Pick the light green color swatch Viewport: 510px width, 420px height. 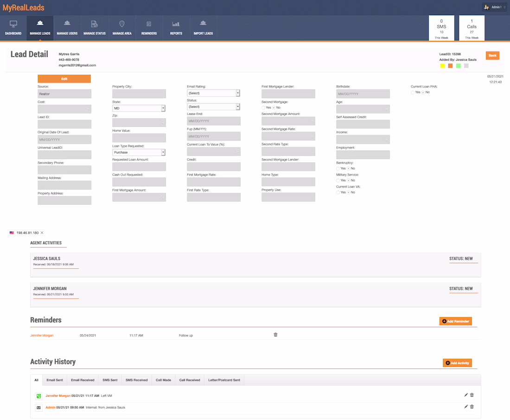pyautogui.click(x=458, y=66)
